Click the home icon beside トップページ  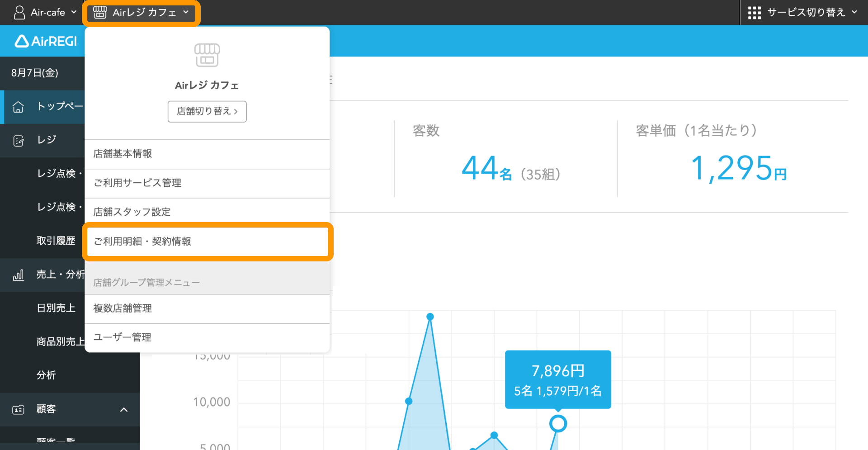18,107
